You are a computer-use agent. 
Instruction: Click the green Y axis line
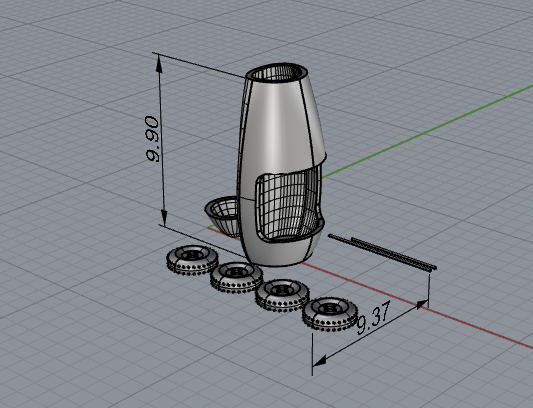tap(428, 133)
